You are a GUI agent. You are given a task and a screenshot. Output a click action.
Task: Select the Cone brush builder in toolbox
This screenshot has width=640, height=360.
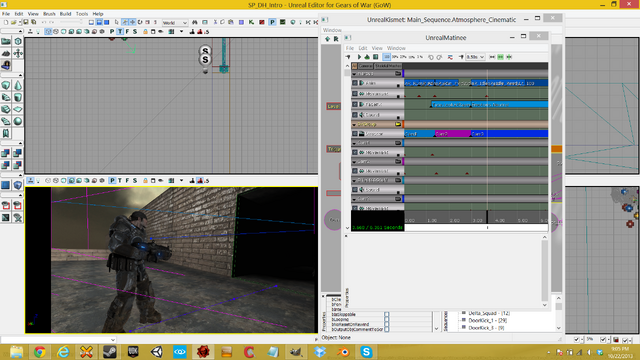pyautogui.click(x=18, y=85)
